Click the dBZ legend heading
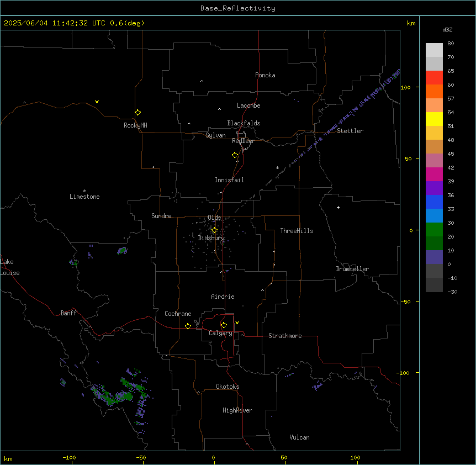This screenshot has width=476, height=465. [x=447, y=30]
